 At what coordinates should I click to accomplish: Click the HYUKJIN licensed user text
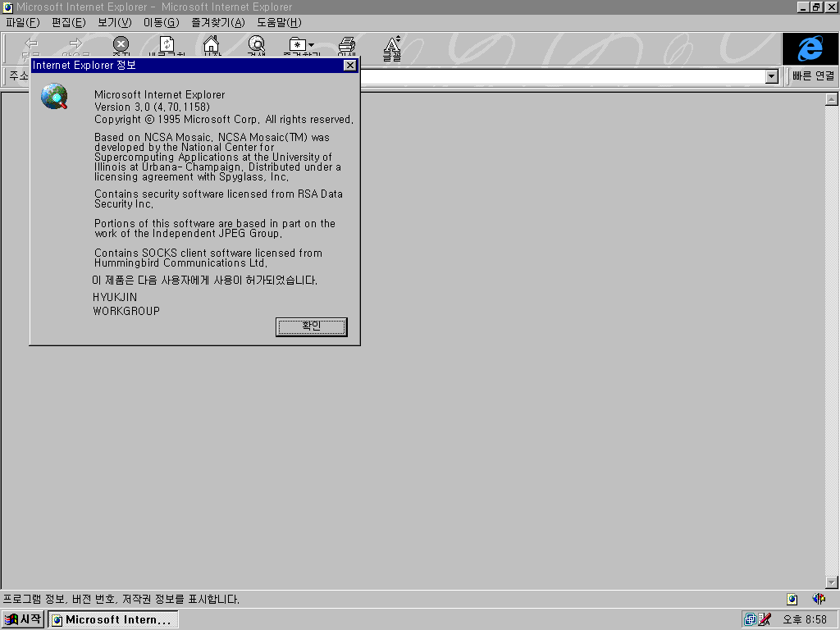(x=115, y=297)
